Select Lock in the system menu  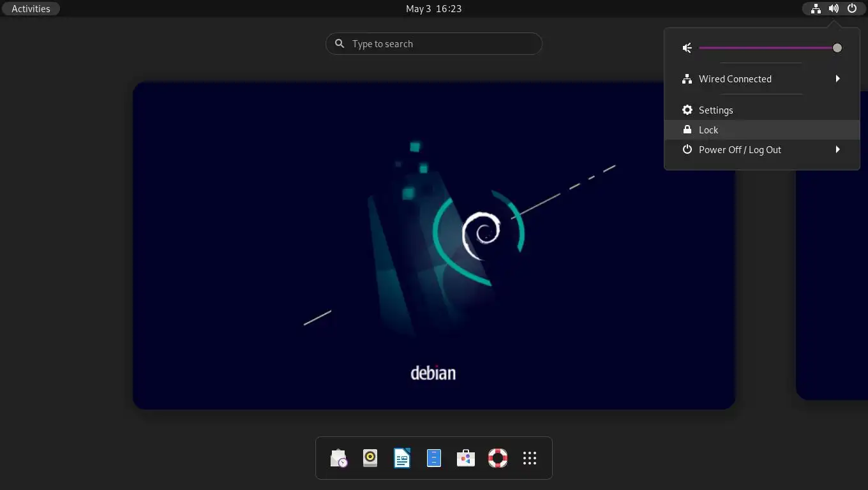762,130
